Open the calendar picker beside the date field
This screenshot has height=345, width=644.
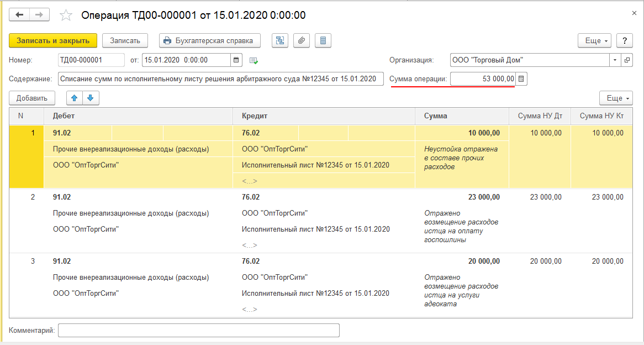[236, 60]
